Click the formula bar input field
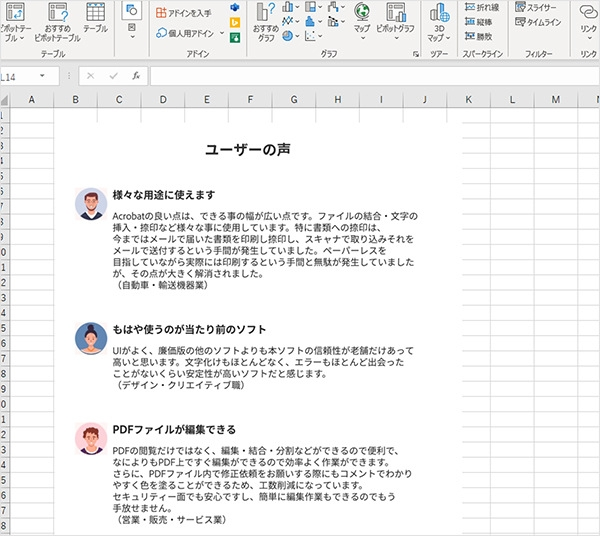The width and height of the screenshot is (600, 536). coord(375,76)
